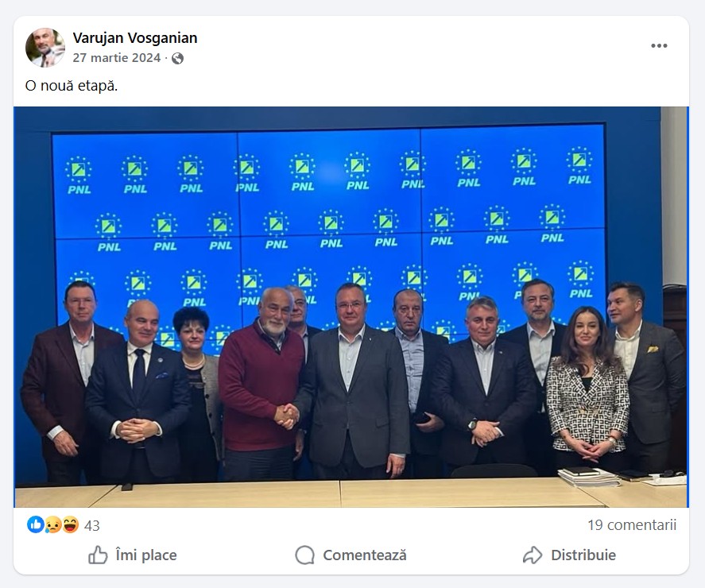
Task: Open the three-dot post options menu
Action: [659, 45]
